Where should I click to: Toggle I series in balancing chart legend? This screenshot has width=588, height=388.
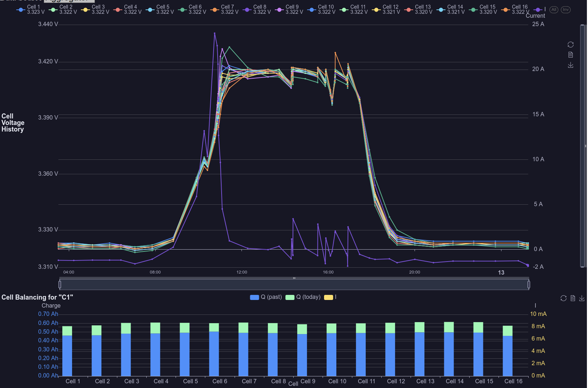[x=330, y=297]
